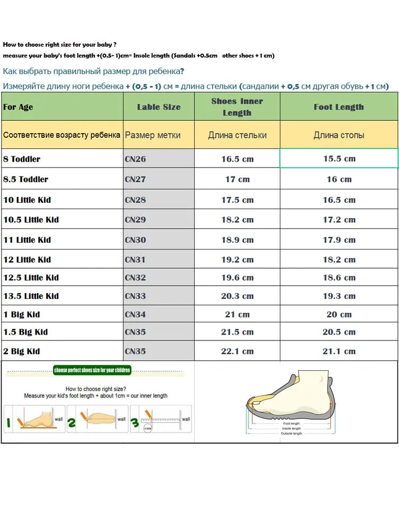Click the 18.9 cm inner length cell

tap(237, 239)
